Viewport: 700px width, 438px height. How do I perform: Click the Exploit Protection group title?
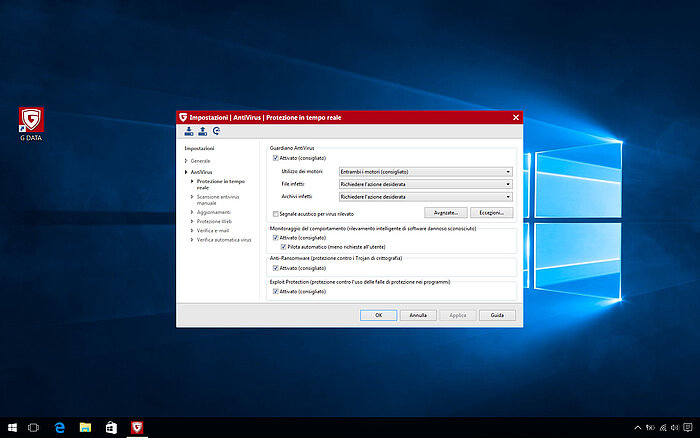click(x=360, y=282)
